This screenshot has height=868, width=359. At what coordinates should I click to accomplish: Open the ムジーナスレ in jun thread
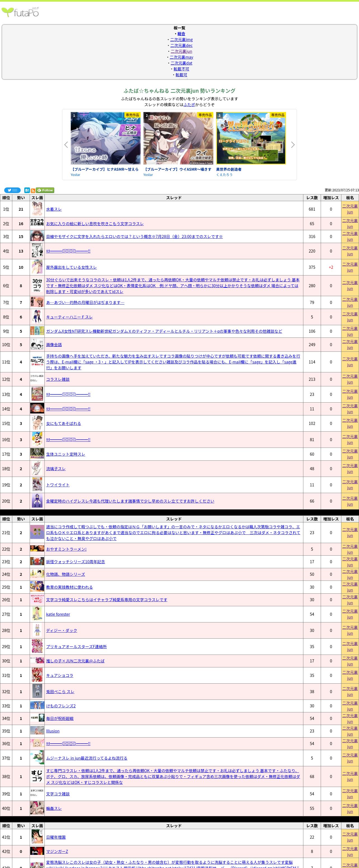[87, 758]
